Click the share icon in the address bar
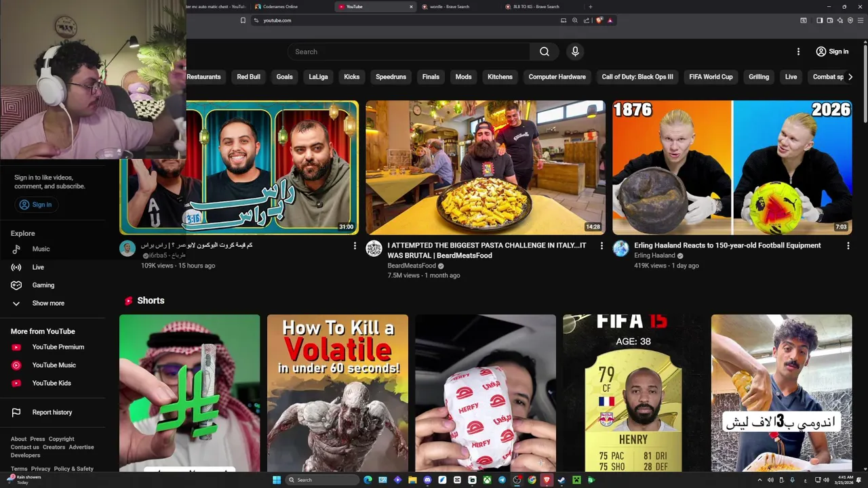Image resolution: width=868 pixels, height=488 pixels. pyautogui.click(x=587, y=20)
